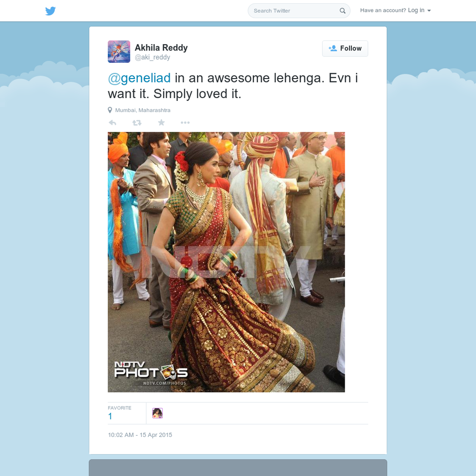Open Mumbai, Maharashtra location link
Viewport: 476px width, 476px height.
click(x=143, y=110)
